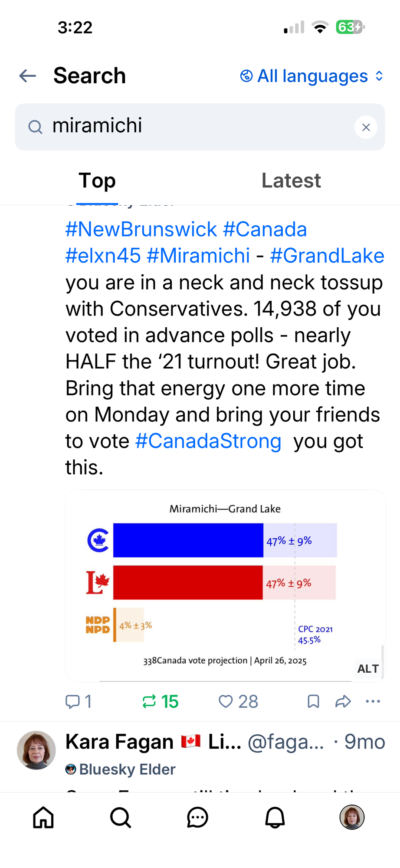Viewport: 400px width, 868px height.
Task: Open the #GrandLake hashtag link
Action: (x=327, y=256)
